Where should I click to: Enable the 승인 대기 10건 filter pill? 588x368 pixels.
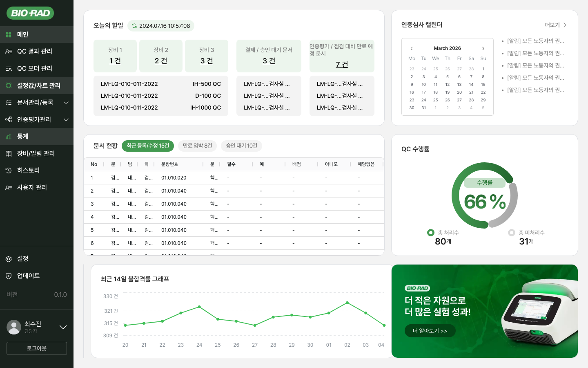[x=241, y=146]
